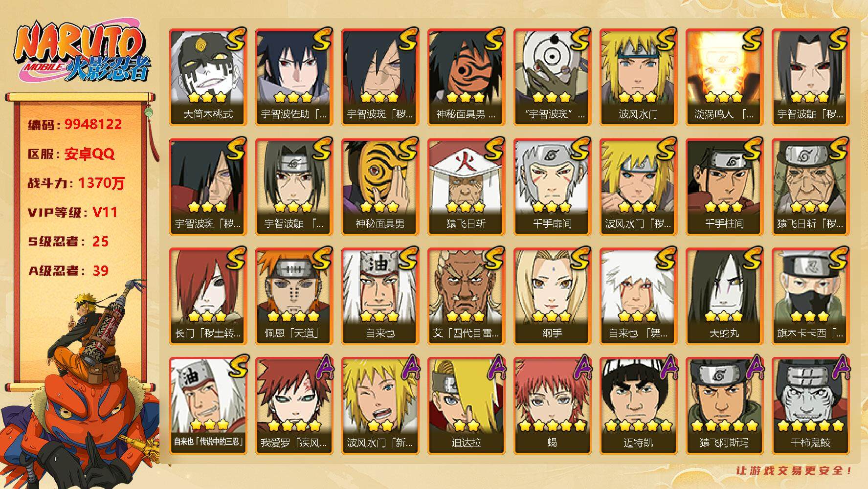Choose the 佩恩「天道」 card
This screenshot has width=868, height=489.
pyautogui.click(x=294, y=296)
